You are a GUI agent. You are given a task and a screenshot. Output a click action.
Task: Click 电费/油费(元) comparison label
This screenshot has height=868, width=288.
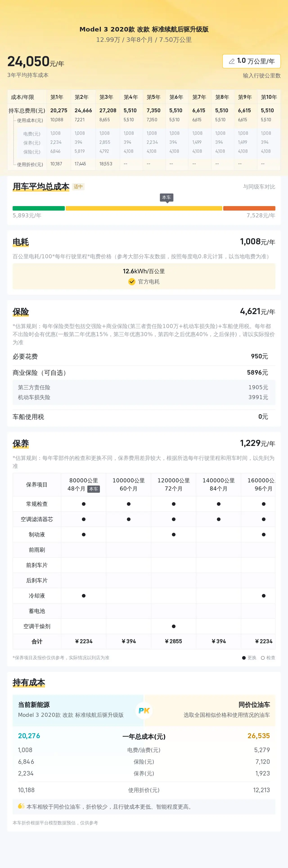coord(144,750)
